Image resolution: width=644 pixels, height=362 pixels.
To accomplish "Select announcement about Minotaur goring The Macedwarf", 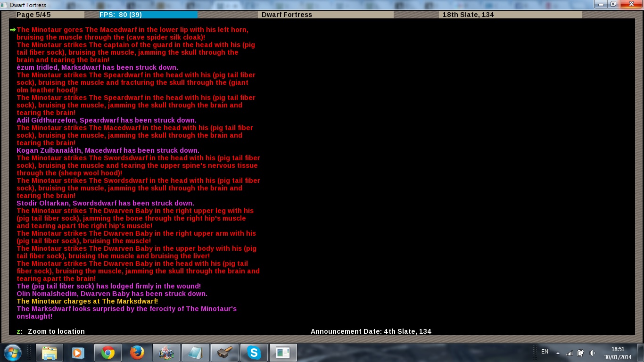I will [x=132, y=33].
